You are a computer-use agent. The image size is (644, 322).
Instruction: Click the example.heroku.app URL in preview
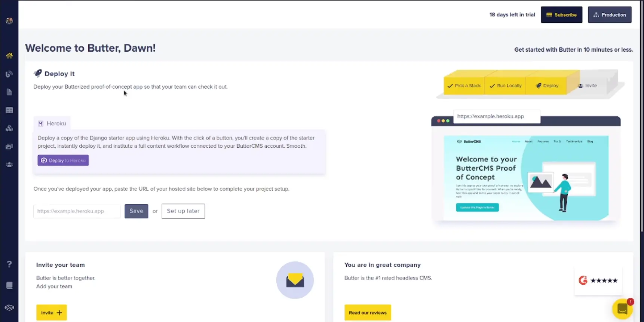tap(497, 116)
